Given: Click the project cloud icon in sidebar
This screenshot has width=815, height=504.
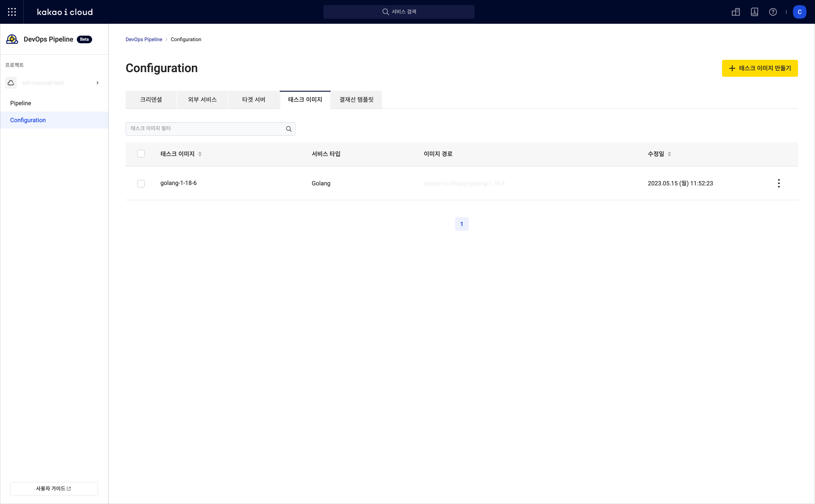Looking at the screenshot, I should pyautogui.click(x=11, y=83).
